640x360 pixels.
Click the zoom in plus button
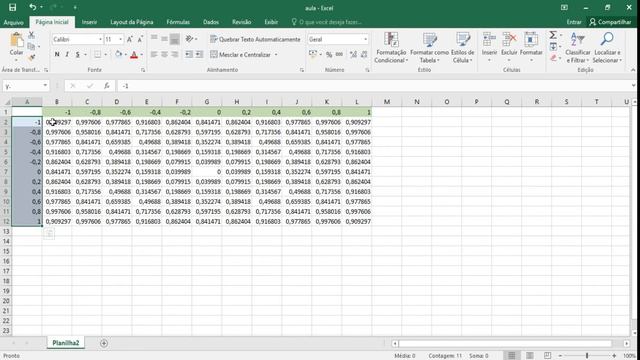click(x=614, y=356)
